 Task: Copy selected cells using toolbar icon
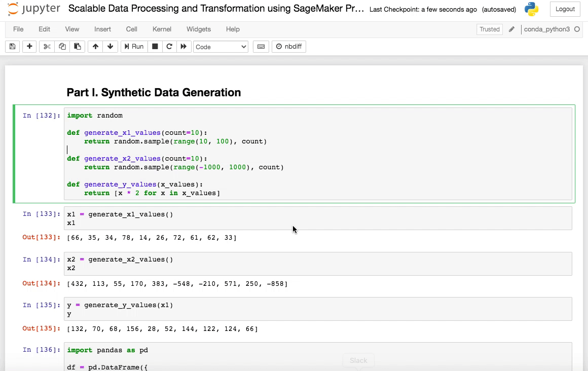62,47
